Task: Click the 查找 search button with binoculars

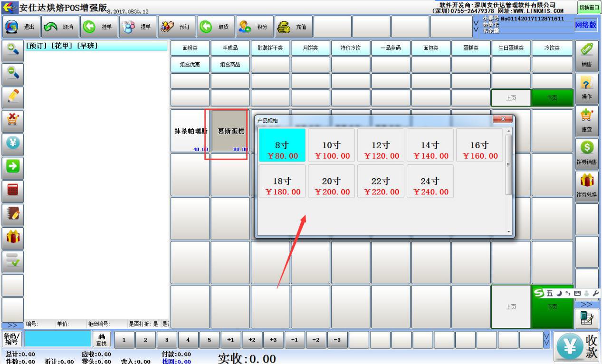Action: pos(101,339)
